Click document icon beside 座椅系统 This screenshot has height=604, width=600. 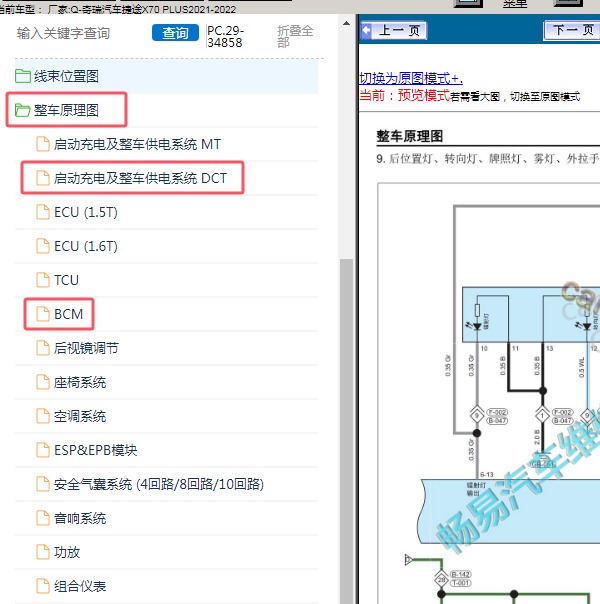43,382
